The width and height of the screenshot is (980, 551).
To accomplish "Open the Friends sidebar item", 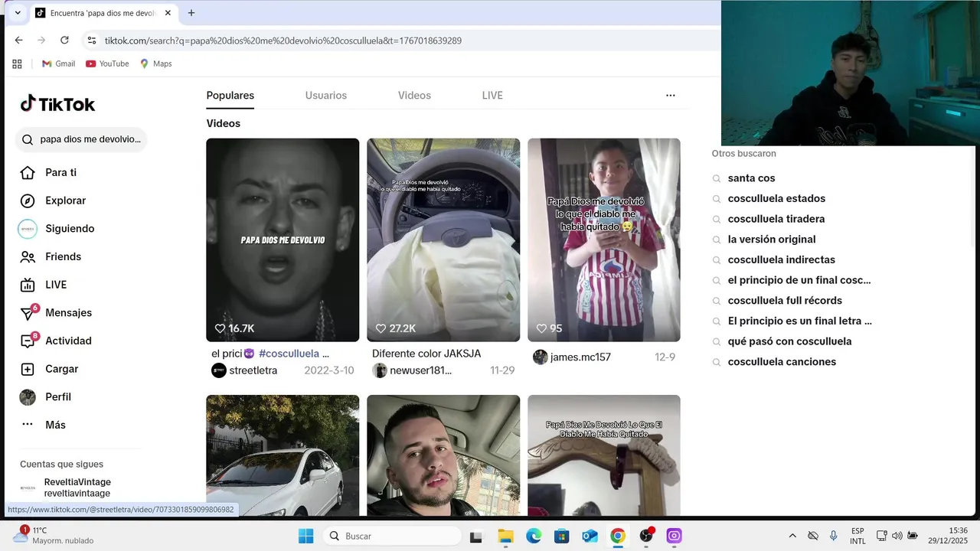I will [x=63, y=256].
